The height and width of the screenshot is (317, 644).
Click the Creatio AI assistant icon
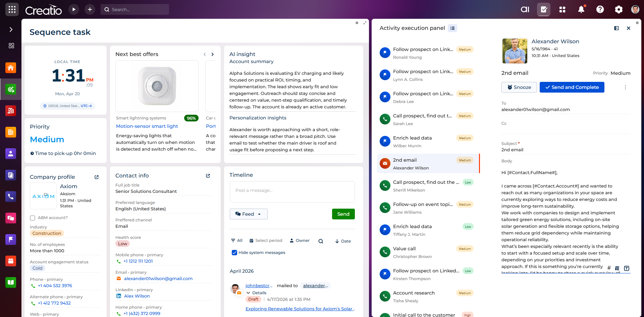(525, 9)
